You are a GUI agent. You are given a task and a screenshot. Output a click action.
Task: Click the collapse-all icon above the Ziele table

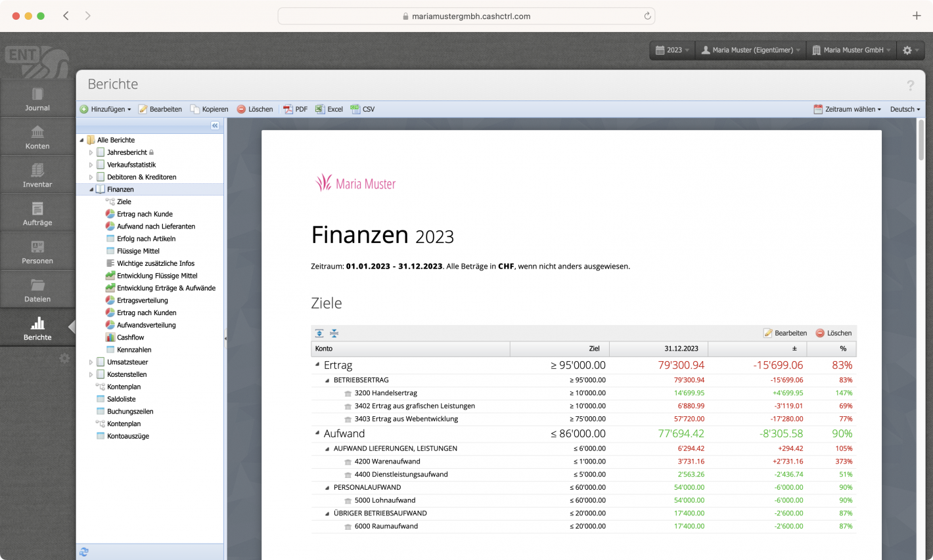tap(334, 333)
